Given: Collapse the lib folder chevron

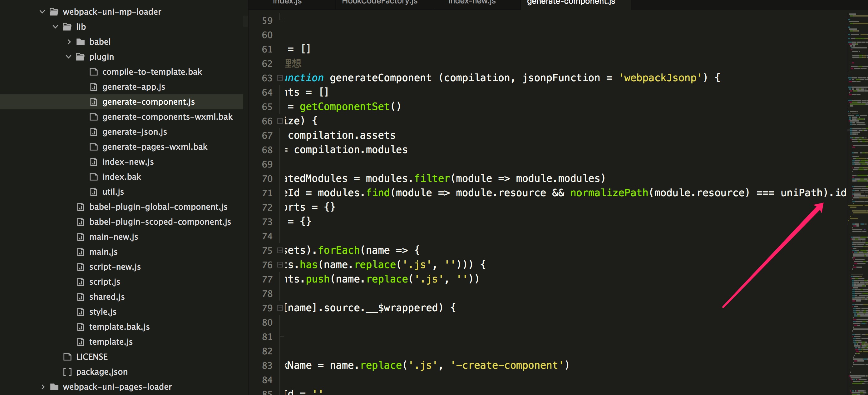Looking at the screenshot, I should (x=55, y=27).
